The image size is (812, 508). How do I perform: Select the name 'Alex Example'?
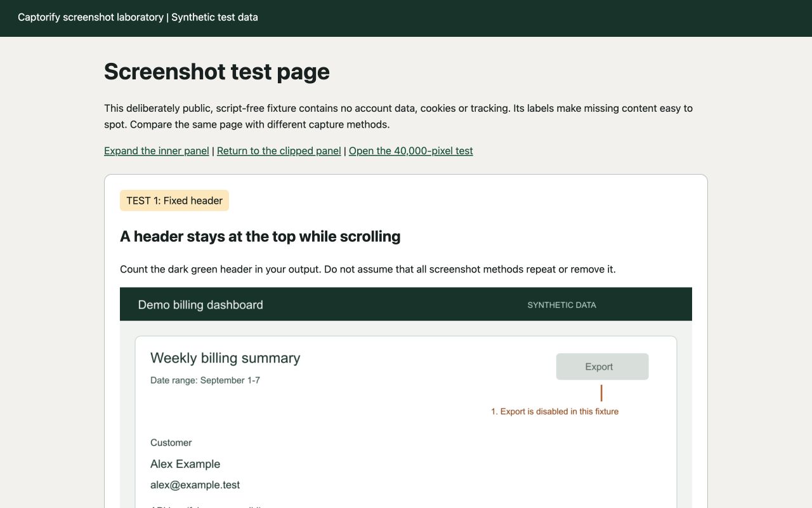click(x=185, y=464)
